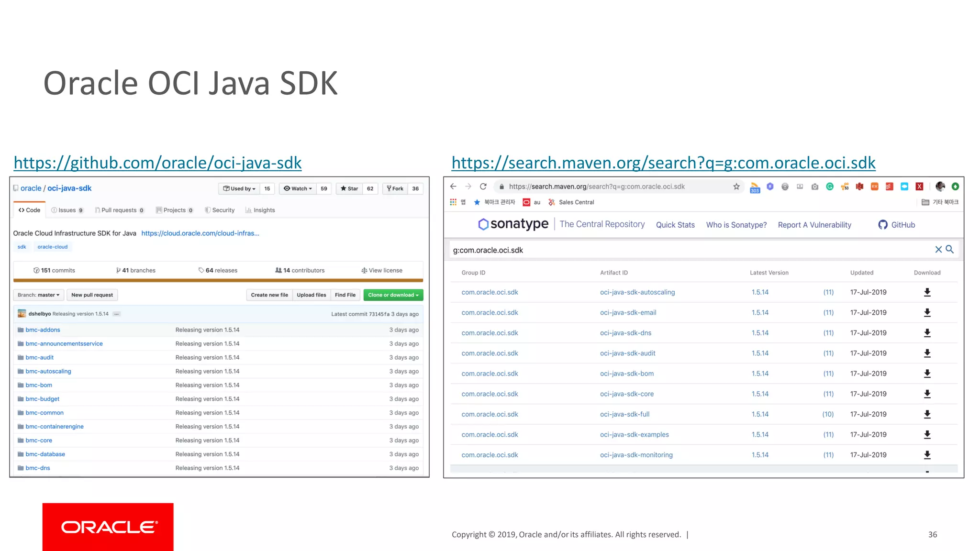Run search with magnifier icon
The height and width of the screenshot is (551, 980).
950,249
